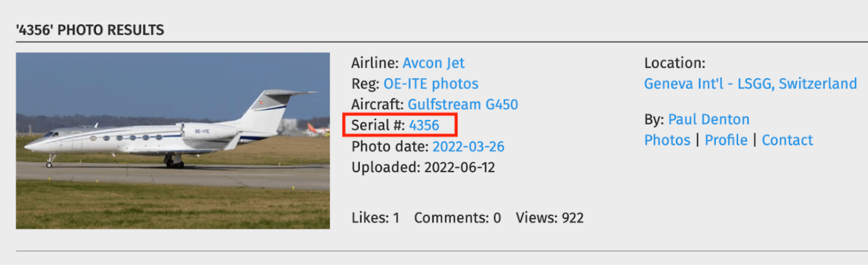
Task: Open the Gulfstream G450 aircraft link
Action: click(x=463, y=105)
